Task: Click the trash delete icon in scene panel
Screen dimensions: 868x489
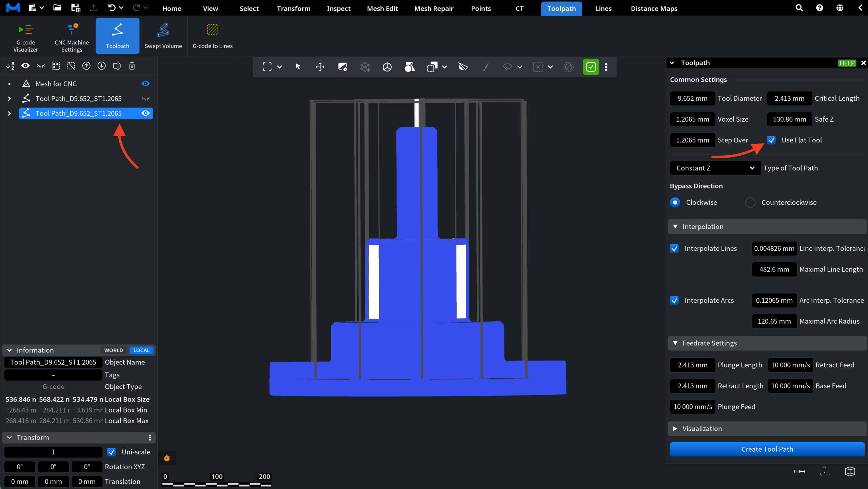Action: tap(132, 66)
